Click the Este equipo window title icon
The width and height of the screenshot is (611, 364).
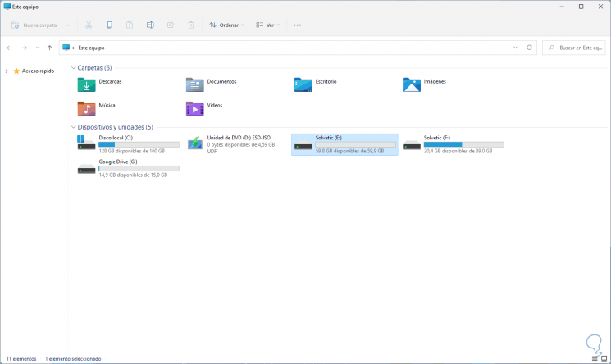tap(7, 7)
